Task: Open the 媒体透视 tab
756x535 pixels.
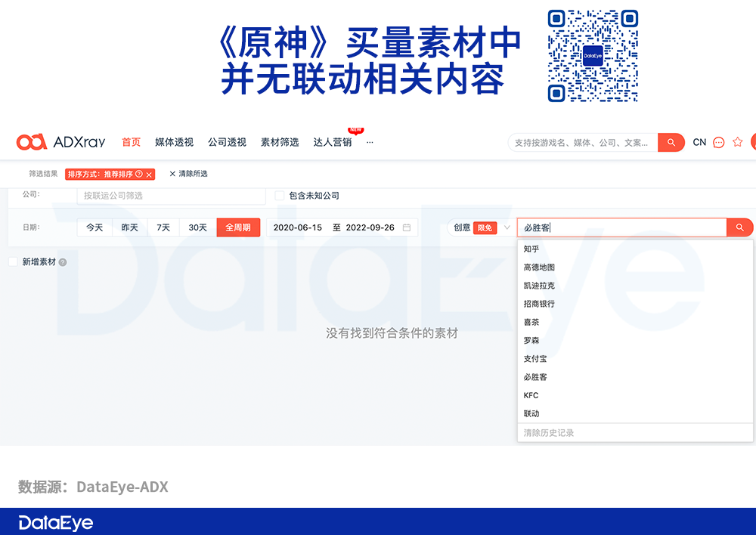Action: (174, 142)
